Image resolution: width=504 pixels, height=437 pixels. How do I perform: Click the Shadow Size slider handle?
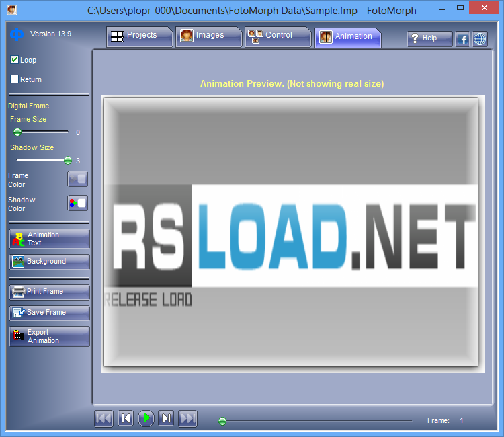(67, 160)
